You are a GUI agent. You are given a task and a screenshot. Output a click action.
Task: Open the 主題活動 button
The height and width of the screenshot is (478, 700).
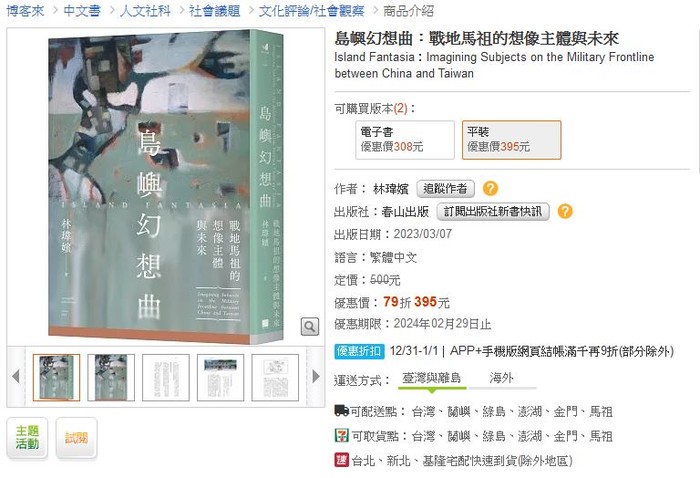click(27, 438)
